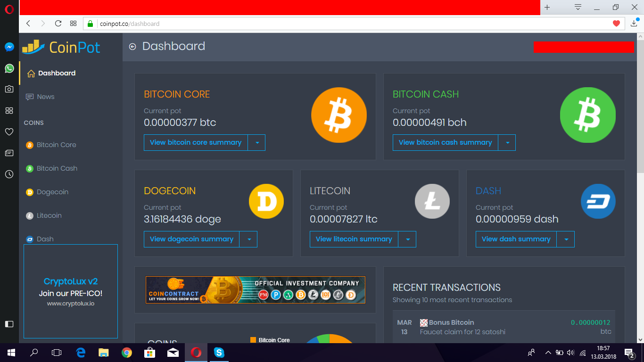Open bookmarks heart icon in sidebar

pos(9,132)
